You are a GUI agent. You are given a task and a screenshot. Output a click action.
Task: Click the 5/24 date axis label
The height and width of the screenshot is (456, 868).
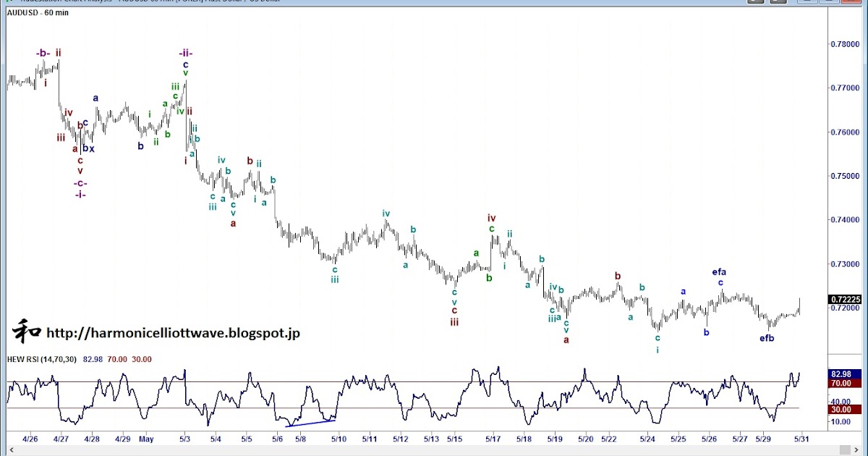tap(648, 439)
